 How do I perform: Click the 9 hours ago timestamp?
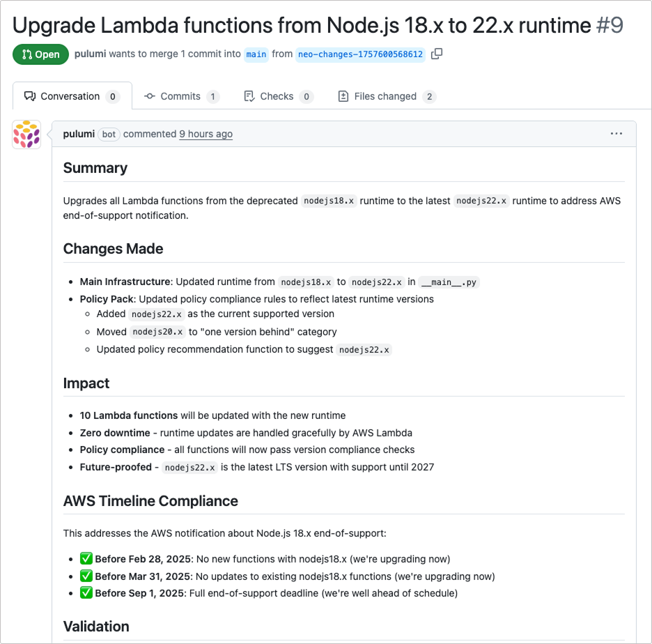(x=205, y=134)
